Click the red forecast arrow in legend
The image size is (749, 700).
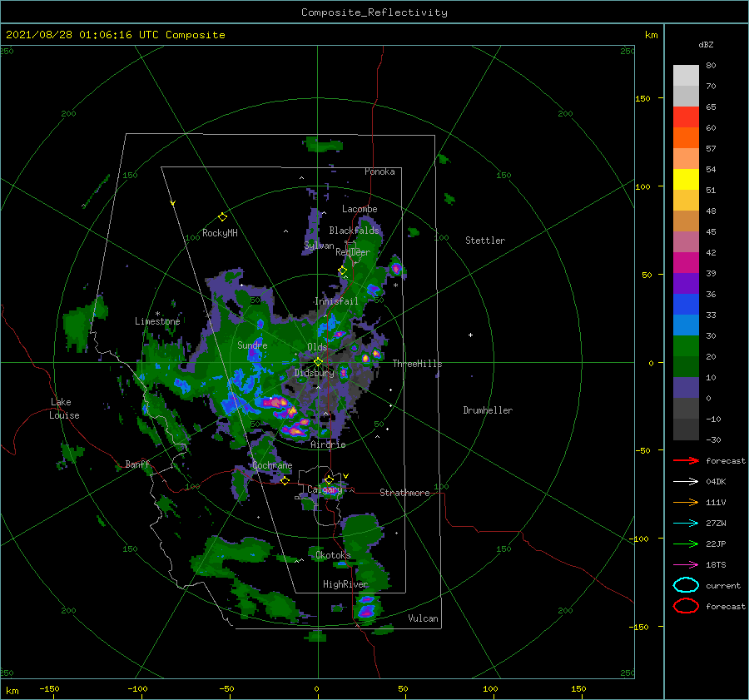pyautogui.click(x=686, y=460)
